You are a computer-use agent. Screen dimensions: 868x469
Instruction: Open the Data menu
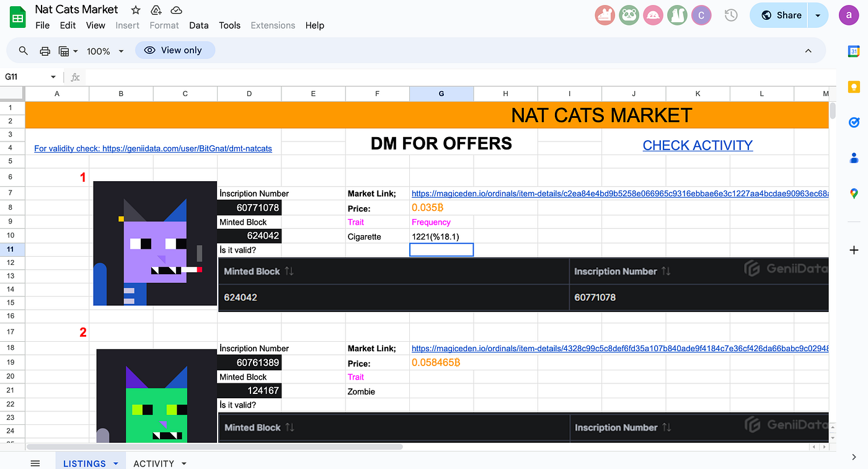pyautogui.click(x=198, y=25)
